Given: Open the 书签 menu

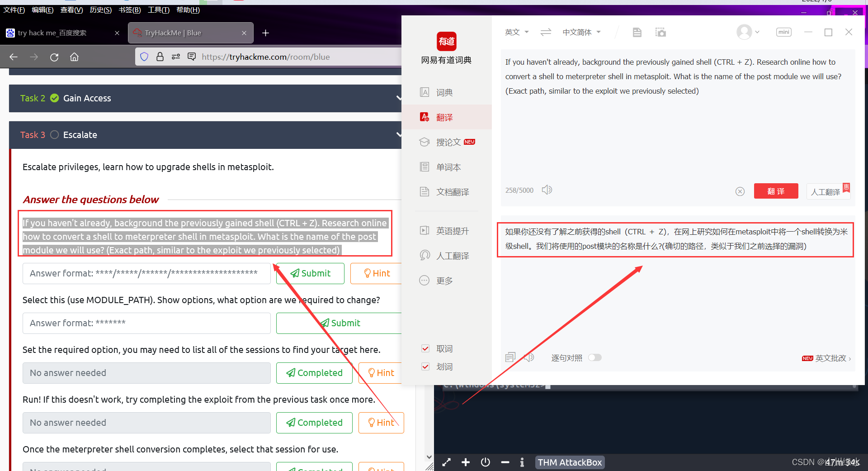Looking at the screenshot, I should 130,10.
